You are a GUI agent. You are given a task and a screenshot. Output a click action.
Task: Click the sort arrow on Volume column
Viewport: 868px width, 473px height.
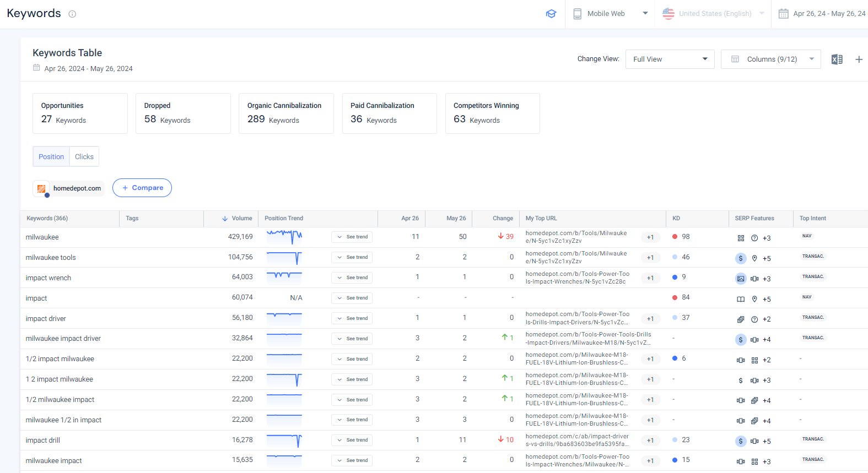pos(225,219)
